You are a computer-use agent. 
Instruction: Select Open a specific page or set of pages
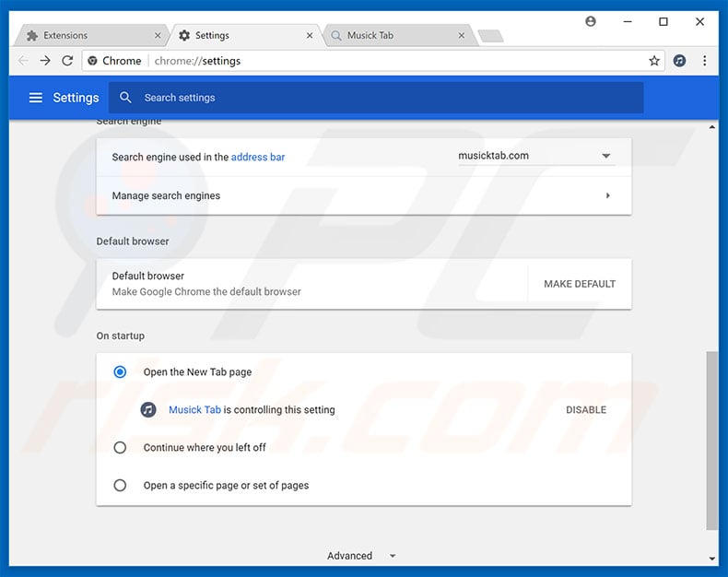click(120, 486)
